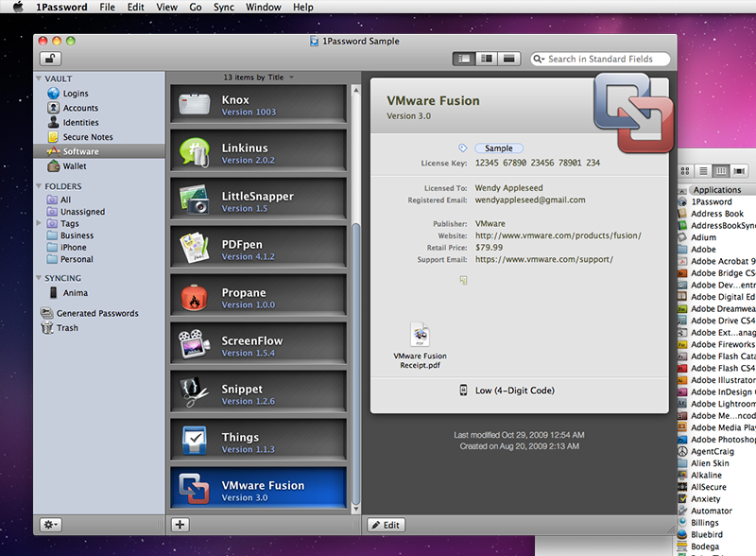Screen dimensions: 756x556
Task: Select the Linkinus entry
Action: pos(258,152)
